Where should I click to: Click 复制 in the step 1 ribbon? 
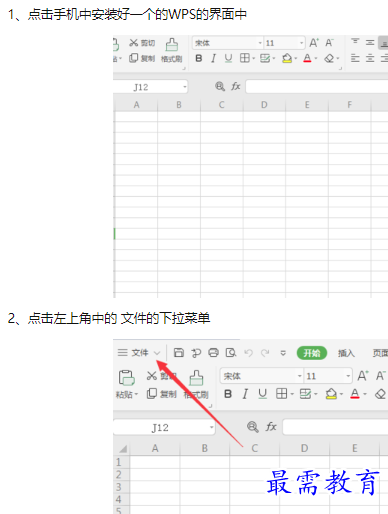(x=142, y=58)
